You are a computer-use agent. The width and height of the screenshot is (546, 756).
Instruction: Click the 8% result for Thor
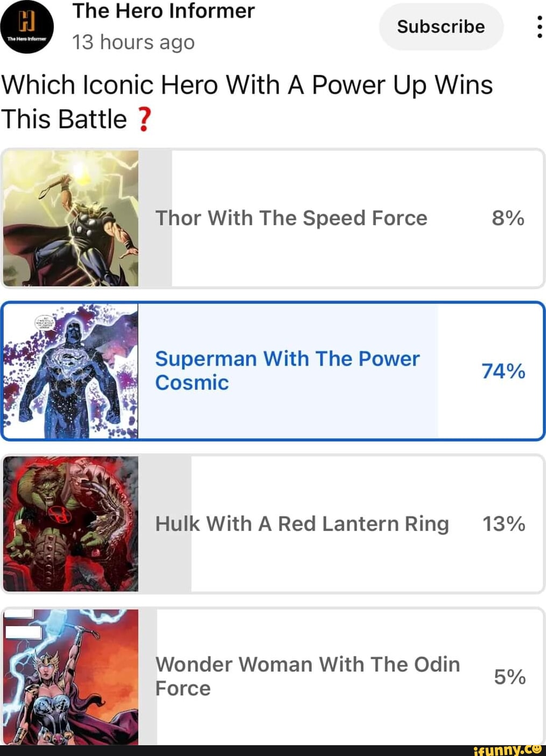(508, 218)
